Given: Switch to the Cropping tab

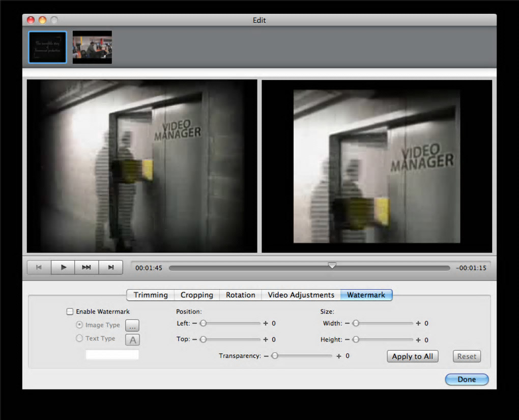Looking at the screenshot, I should coord(197,295).
